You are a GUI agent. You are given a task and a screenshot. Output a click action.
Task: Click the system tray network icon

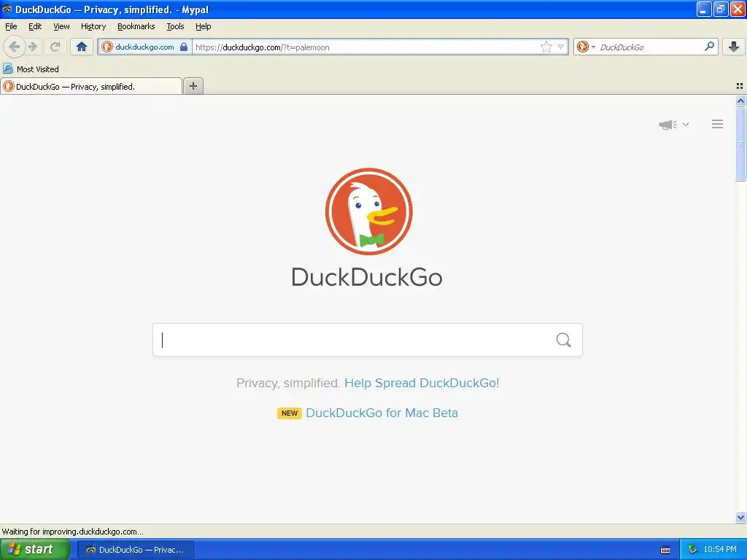click(692, 550)
